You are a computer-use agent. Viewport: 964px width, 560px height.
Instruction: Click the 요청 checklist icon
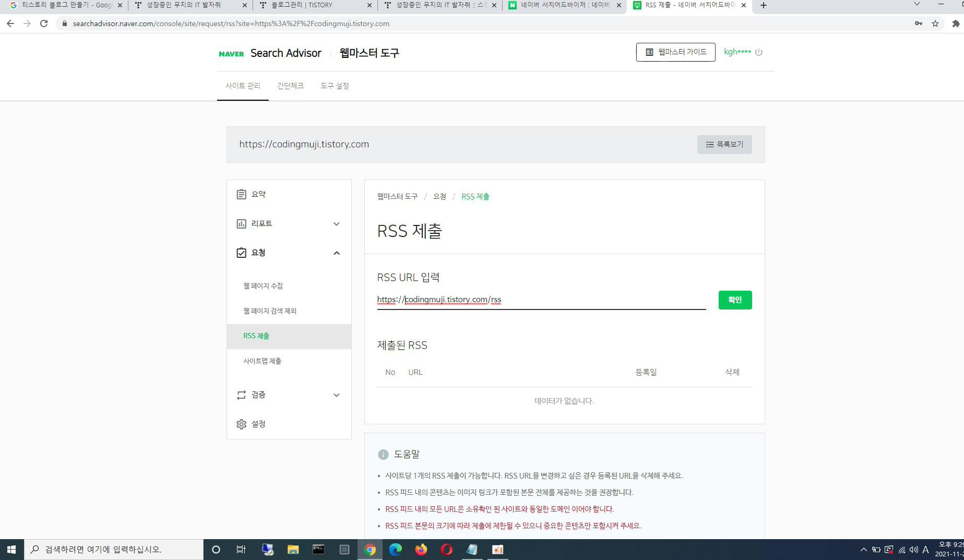tap(241, 253)
